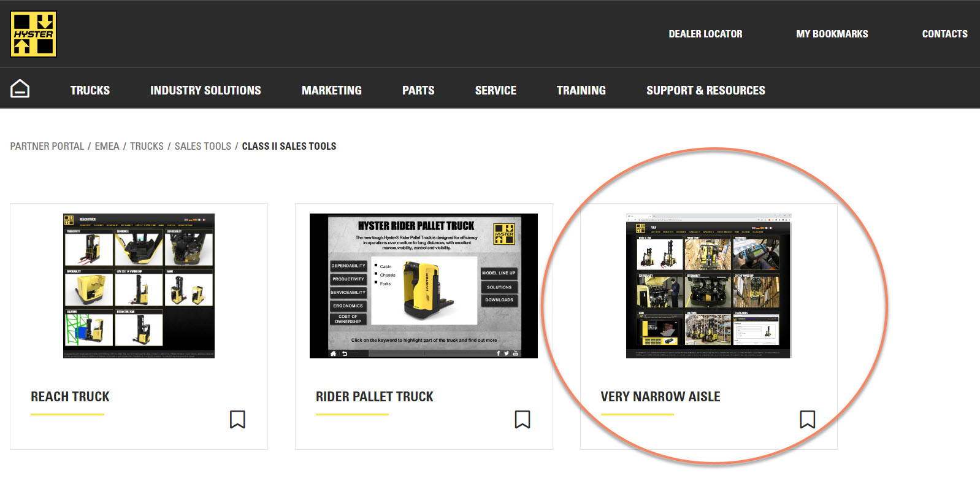Open the Contacts link
This screenshot has height=478, width=980.
pyautogui.click(x=945, y=34)
